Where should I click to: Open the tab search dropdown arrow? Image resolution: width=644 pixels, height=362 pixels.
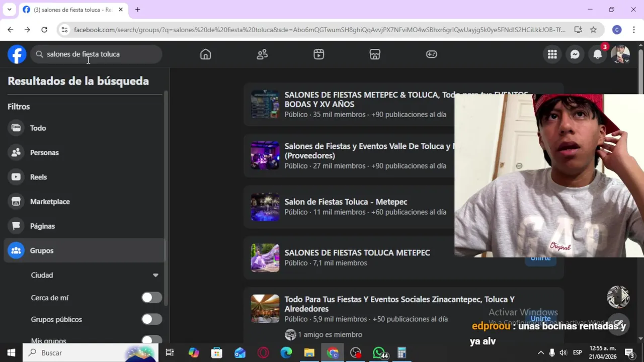tap(9, 10)
